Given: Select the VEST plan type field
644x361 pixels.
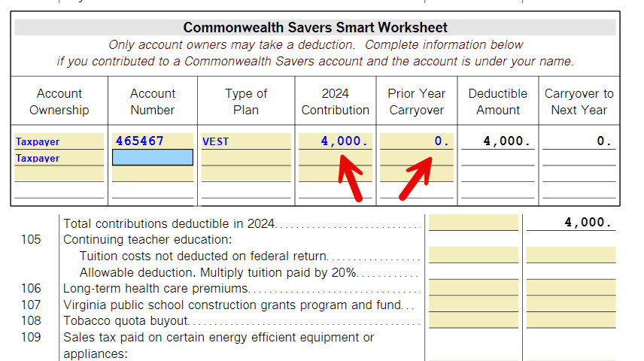Looking at the screenshot, I should [x=246, y=141].
